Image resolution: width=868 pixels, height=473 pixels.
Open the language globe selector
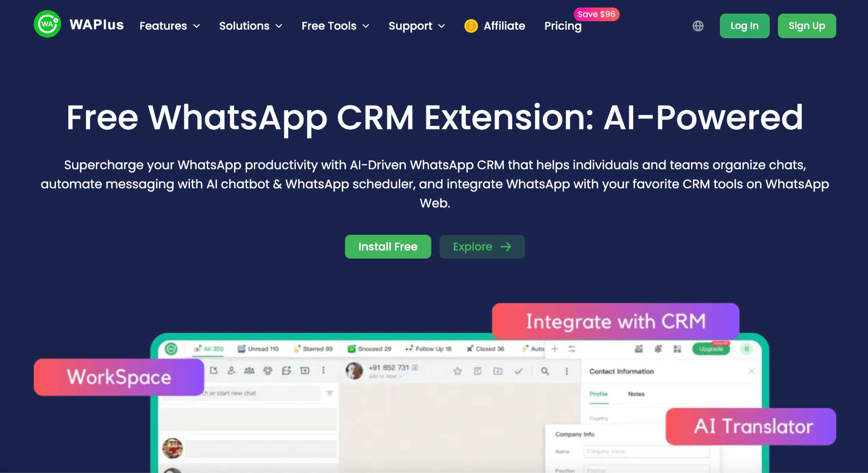698,26
